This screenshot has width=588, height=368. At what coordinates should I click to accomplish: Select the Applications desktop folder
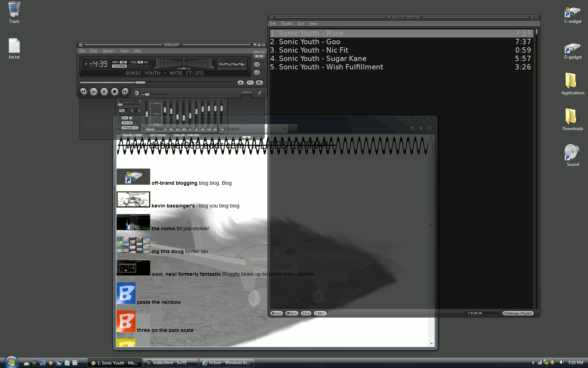[573, 84]
